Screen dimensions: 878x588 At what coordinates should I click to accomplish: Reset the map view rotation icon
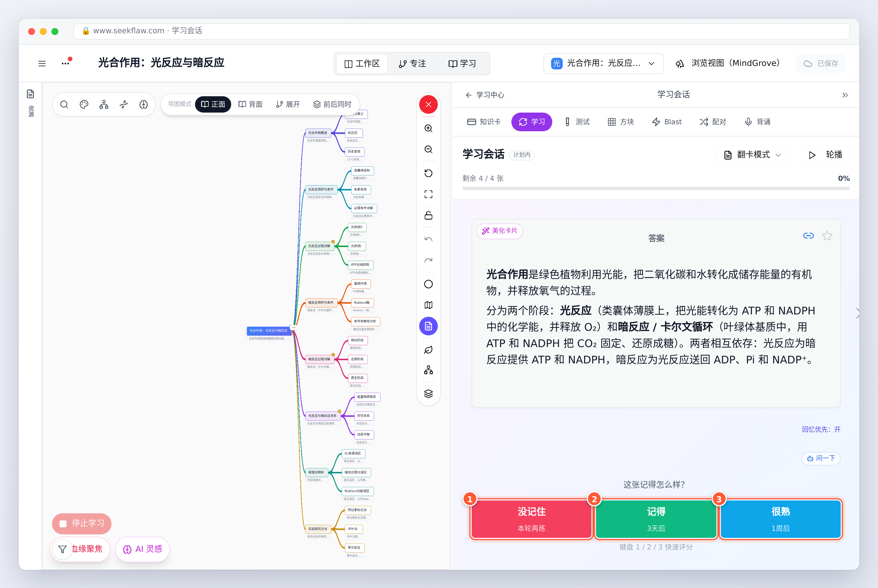point(428,173)
